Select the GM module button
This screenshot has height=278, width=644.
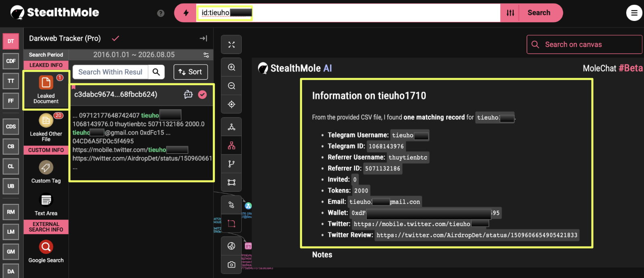[x=11, y=252]
